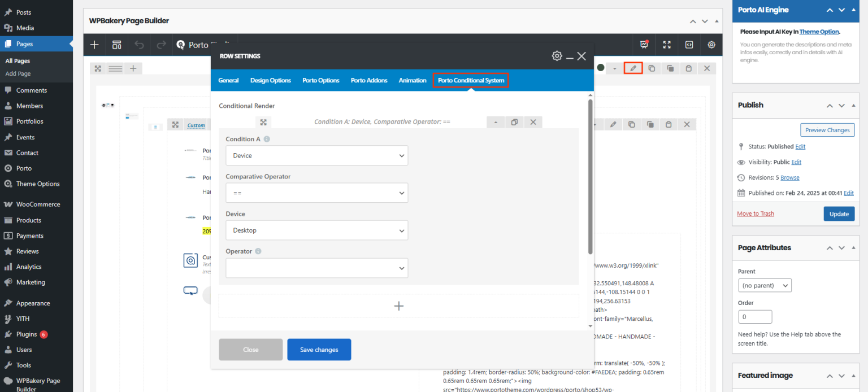Viewport: 868px width, 392px height.
Task: Open the Theme Option link in Porto AI Engine
Action: (x=819, y=32)
